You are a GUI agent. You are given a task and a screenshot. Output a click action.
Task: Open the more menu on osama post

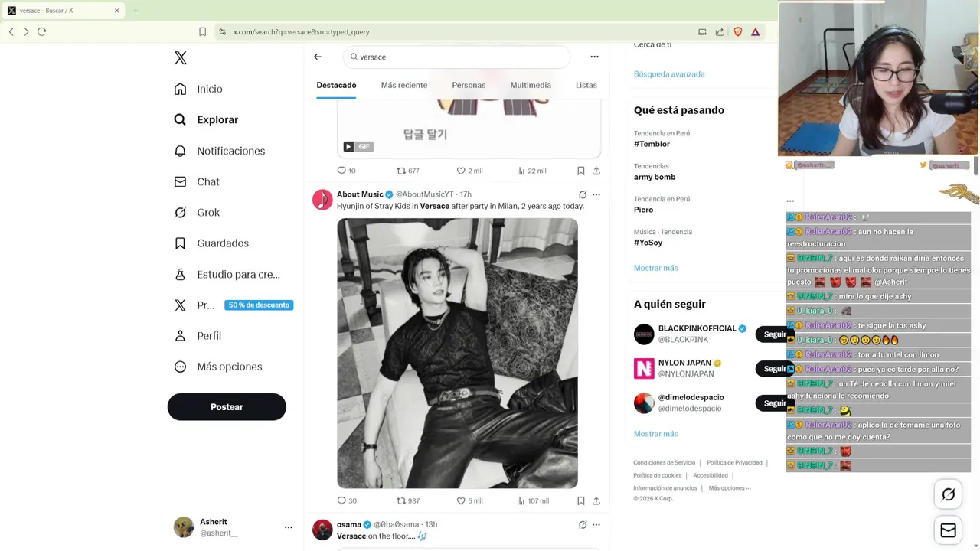(596, 524)
